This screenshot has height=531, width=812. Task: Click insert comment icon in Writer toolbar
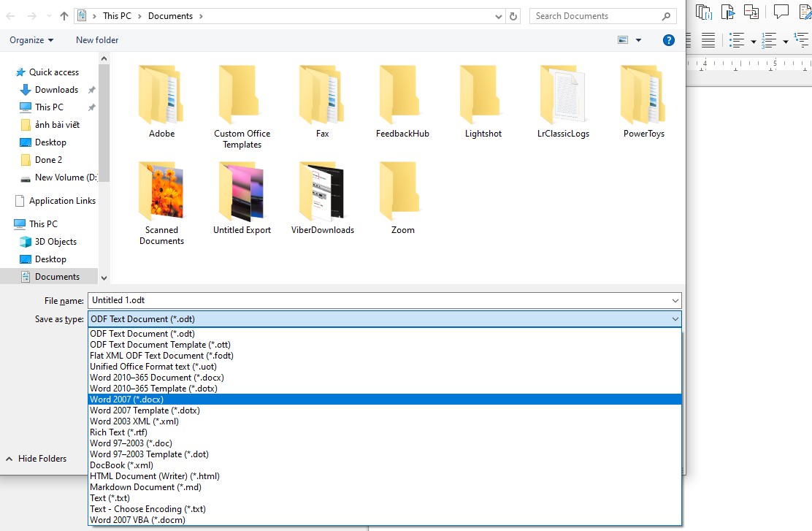(x=781, y=11)
